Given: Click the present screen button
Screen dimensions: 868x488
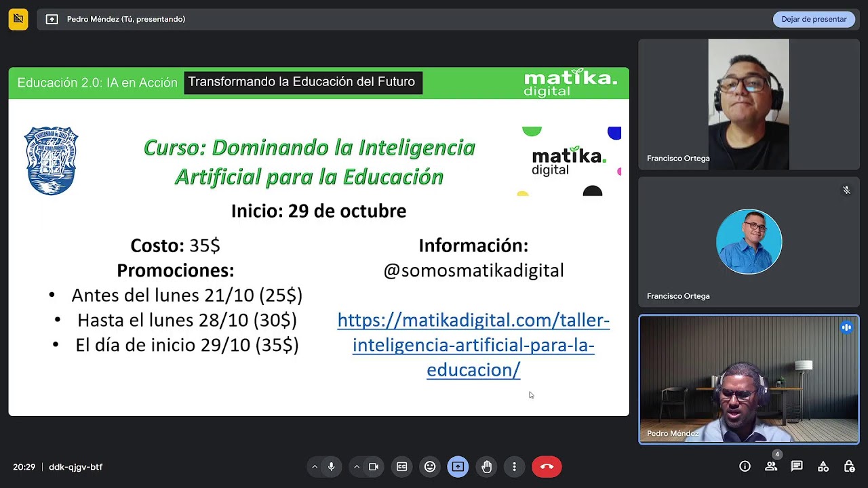Looking at the screenshot, I should 458,466.
